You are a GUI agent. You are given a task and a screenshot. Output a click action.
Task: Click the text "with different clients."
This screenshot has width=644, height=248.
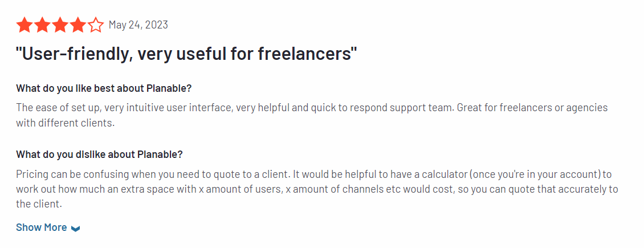66,123
